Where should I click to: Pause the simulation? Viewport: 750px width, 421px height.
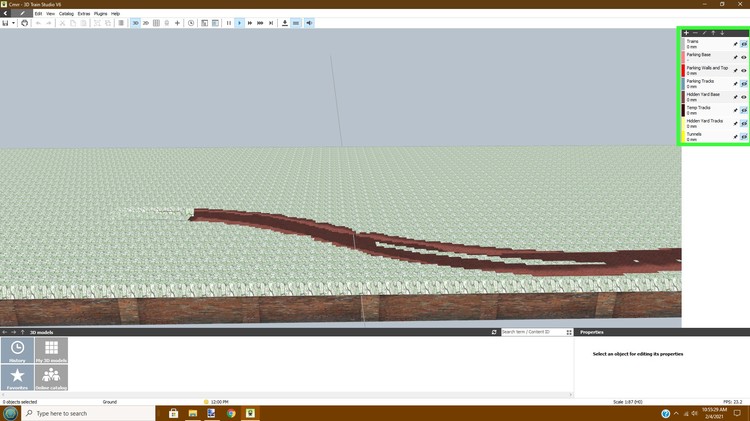(229, 23)
